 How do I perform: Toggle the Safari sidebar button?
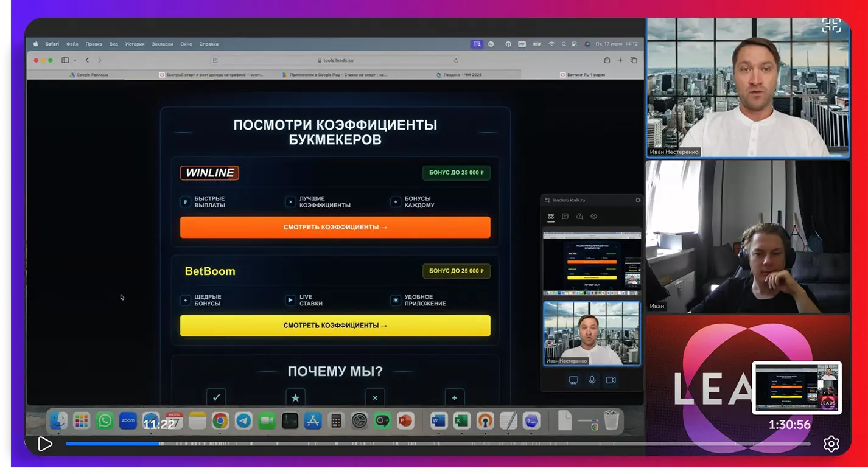[65, 60]
